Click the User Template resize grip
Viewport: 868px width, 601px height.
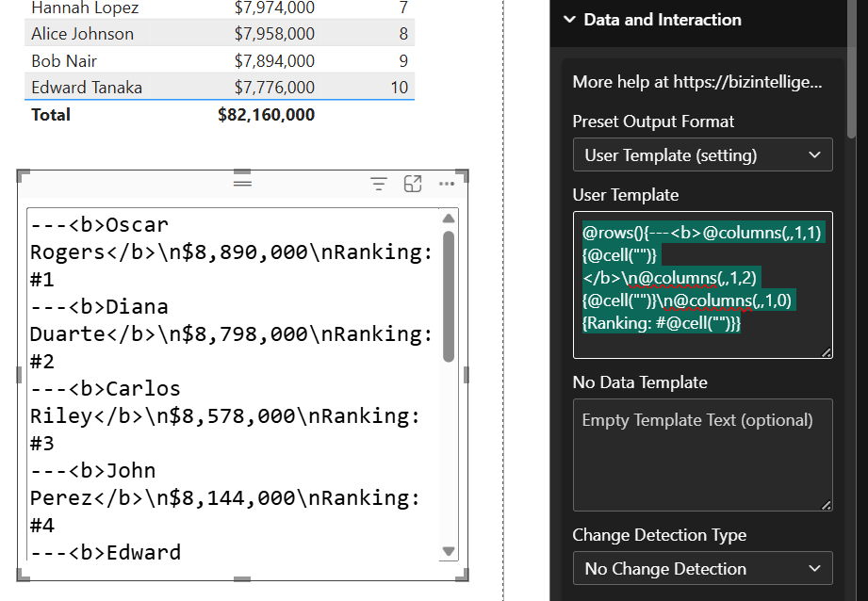coord(826,352)
